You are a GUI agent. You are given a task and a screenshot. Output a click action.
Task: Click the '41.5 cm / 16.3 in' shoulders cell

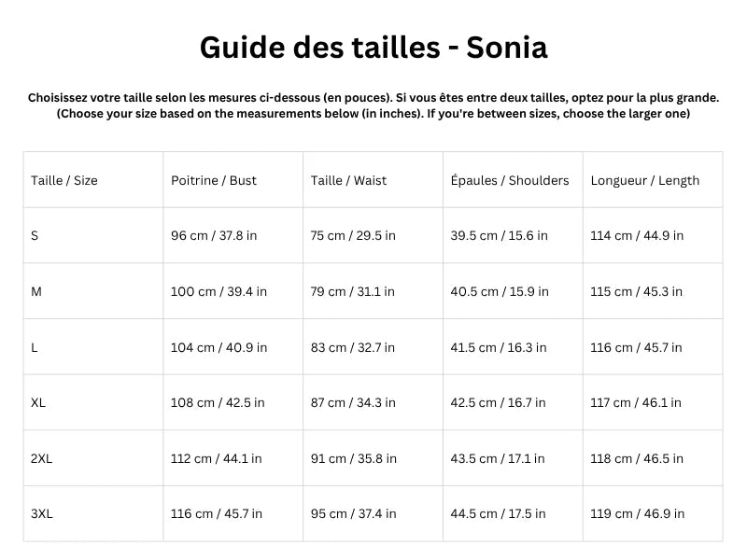[499, 347]
